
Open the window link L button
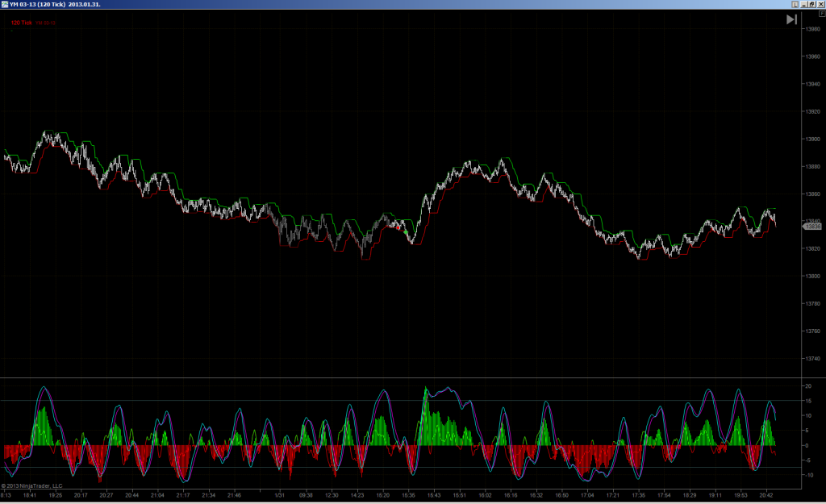pos(795,4)
